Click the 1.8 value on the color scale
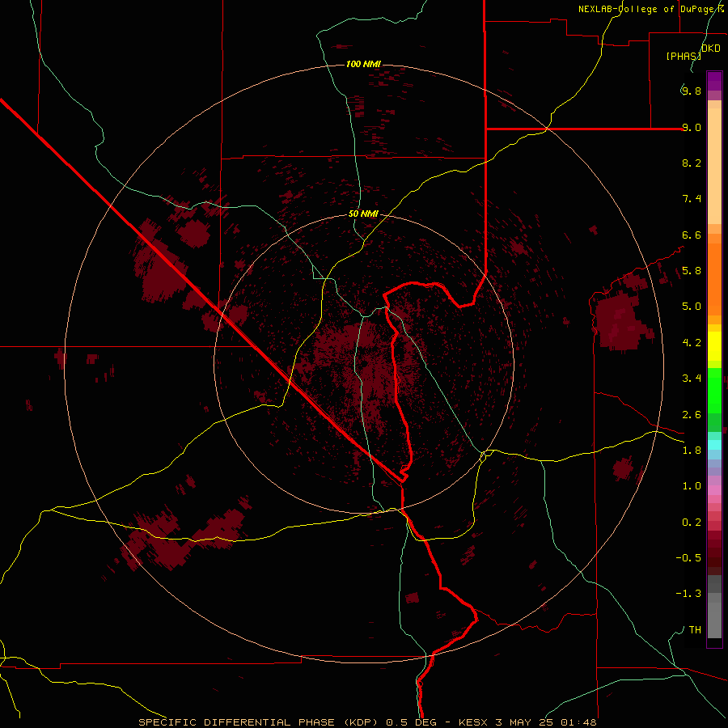Image resolution: width=728 pixels, height=728 pixels. 692,451
